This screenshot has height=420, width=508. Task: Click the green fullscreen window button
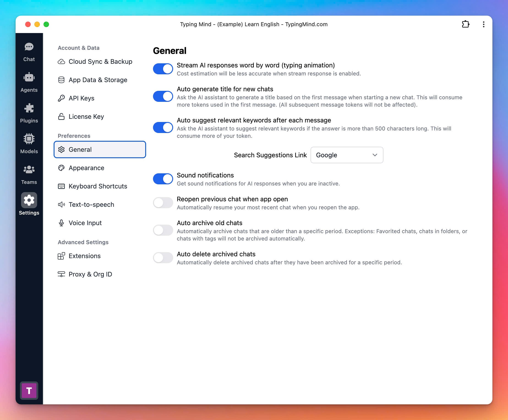click(x=46, y=24)
